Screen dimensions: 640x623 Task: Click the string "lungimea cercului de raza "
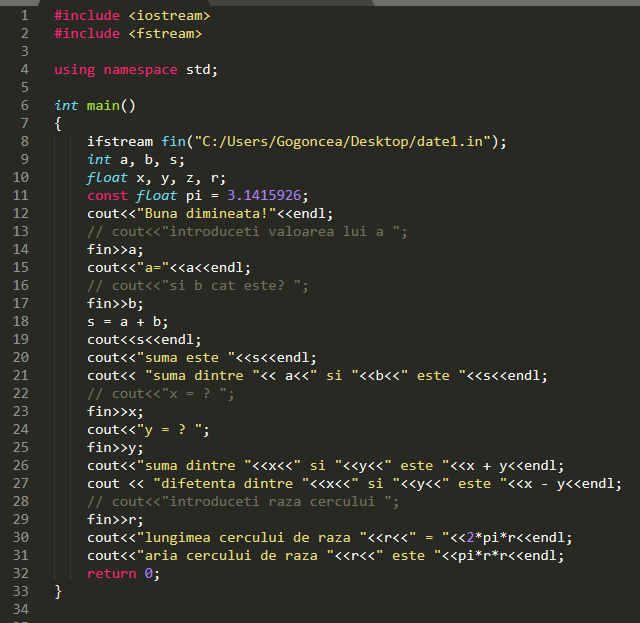pyautogui.click(x=252, y=537)
